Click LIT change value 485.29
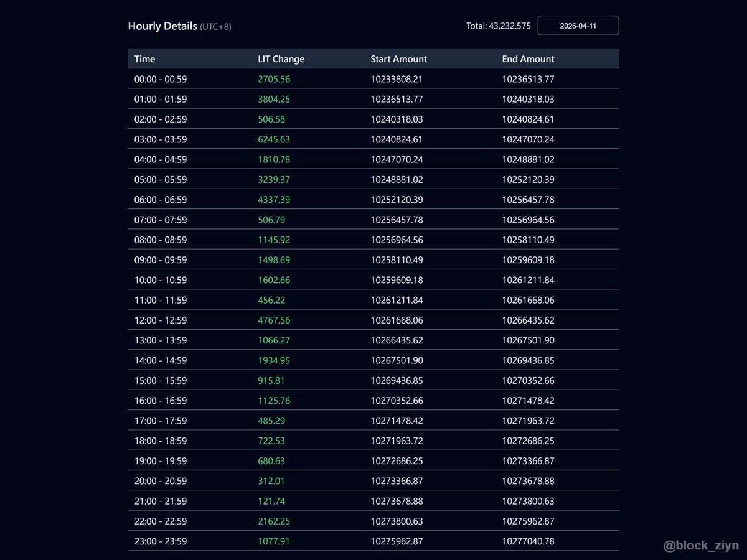Image resolution: width=747 pixels, height=560 pixels. click(x=271, y=421)
